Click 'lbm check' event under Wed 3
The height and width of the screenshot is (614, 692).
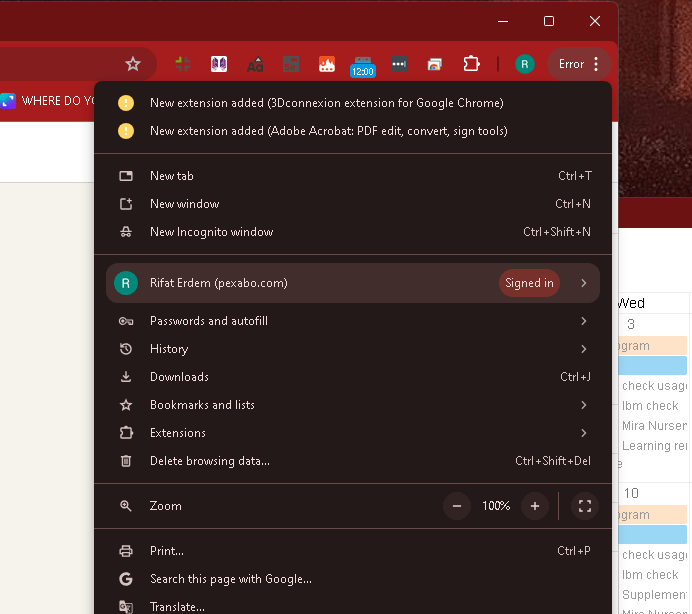(650, 406)
